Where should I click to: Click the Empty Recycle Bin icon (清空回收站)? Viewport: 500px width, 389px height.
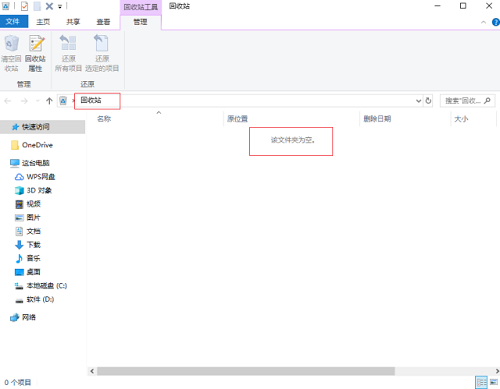(x=11, y=54)
